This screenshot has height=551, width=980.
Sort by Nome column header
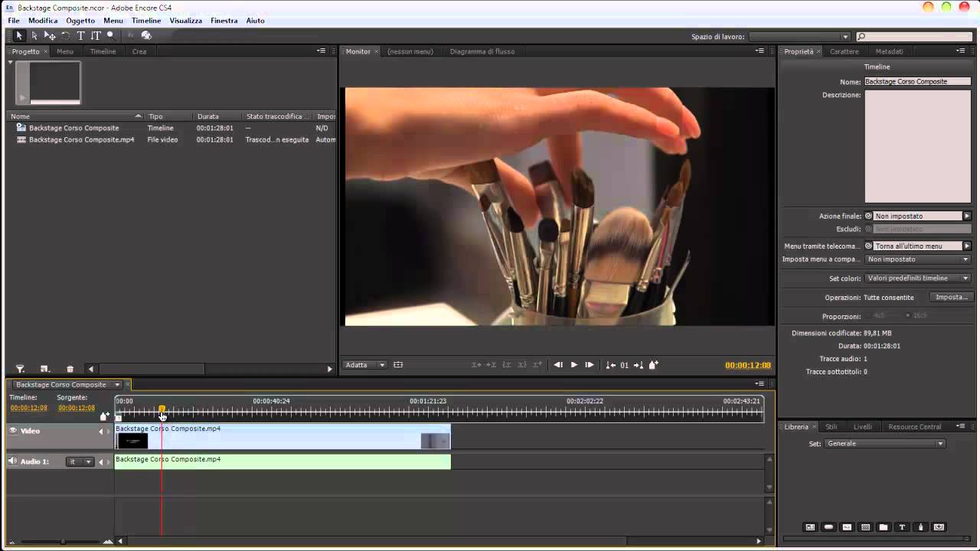coord(76,116)
